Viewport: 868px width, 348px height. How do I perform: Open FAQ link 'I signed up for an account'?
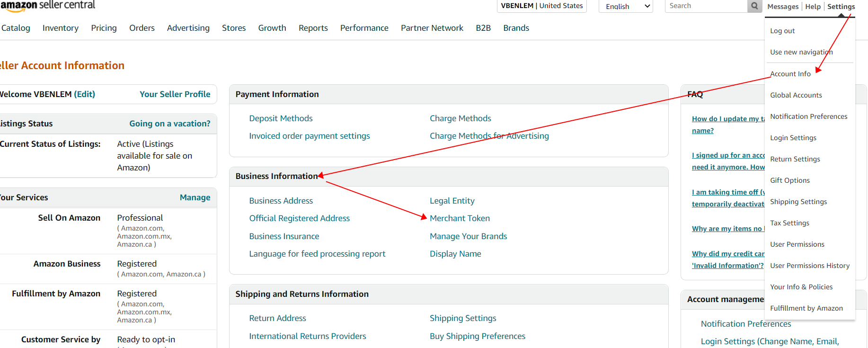728,161
